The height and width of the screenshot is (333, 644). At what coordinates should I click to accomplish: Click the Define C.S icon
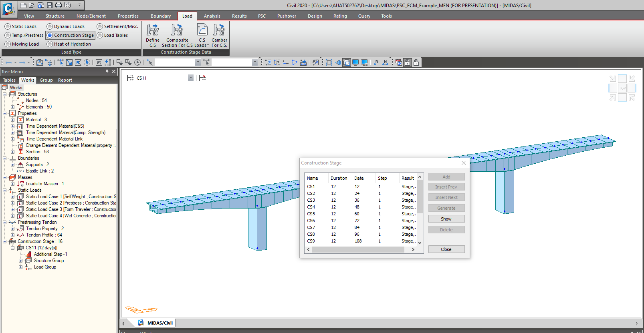152,30
